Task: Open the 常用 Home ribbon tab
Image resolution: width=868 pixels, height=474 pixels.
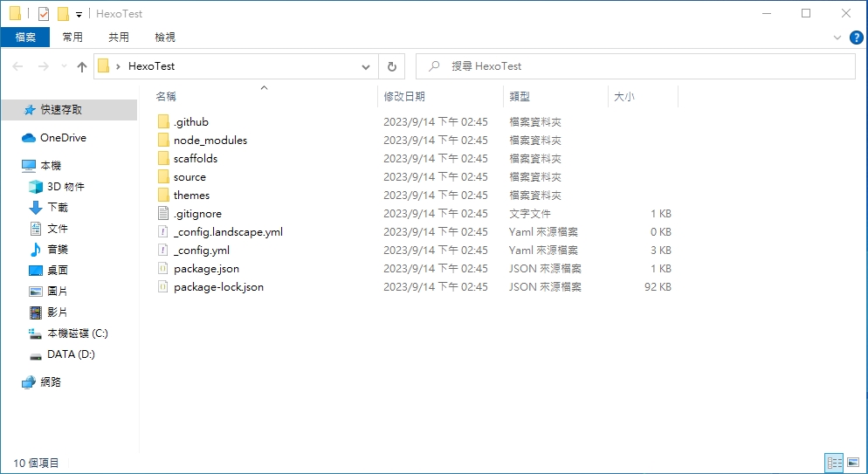Action: coord(72,37)
